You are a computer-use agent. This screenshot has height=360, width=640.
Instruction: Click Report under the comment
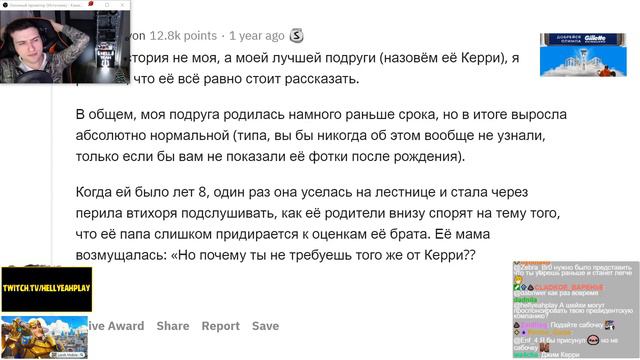click(220, 326)
